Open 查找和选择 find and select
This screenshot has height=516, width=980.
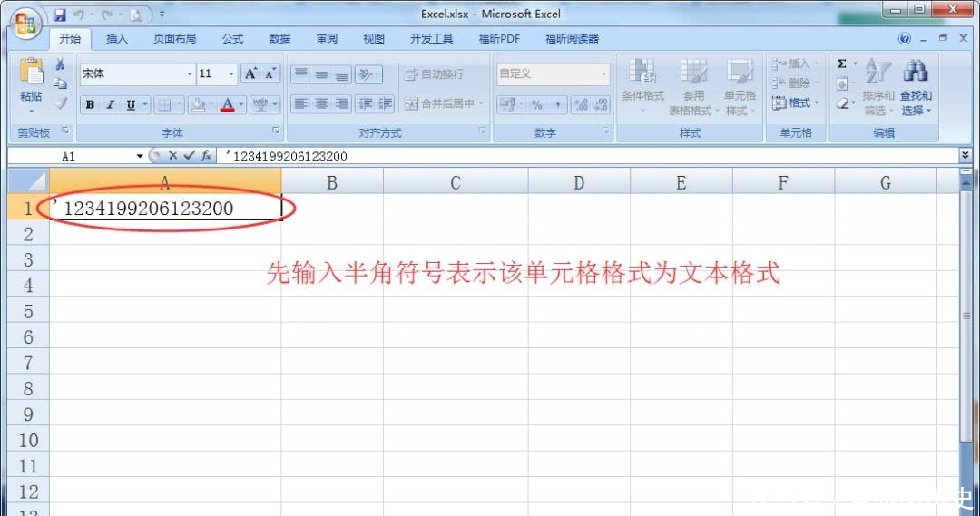[x=916, y=87]
